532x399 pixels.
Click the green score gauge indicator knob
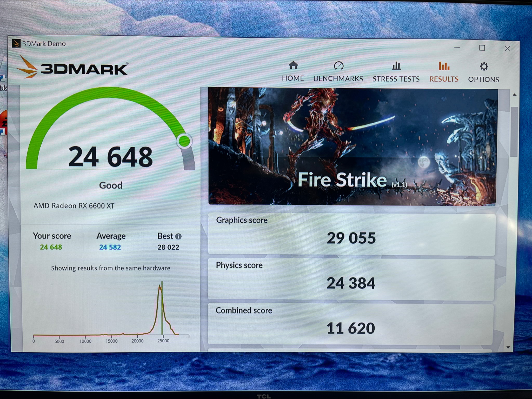tap(184, 141)
